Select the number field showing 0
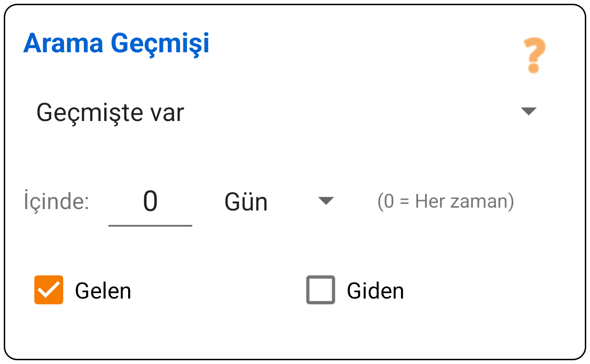This screenshot has height=364, width=590. click(150, 202)
